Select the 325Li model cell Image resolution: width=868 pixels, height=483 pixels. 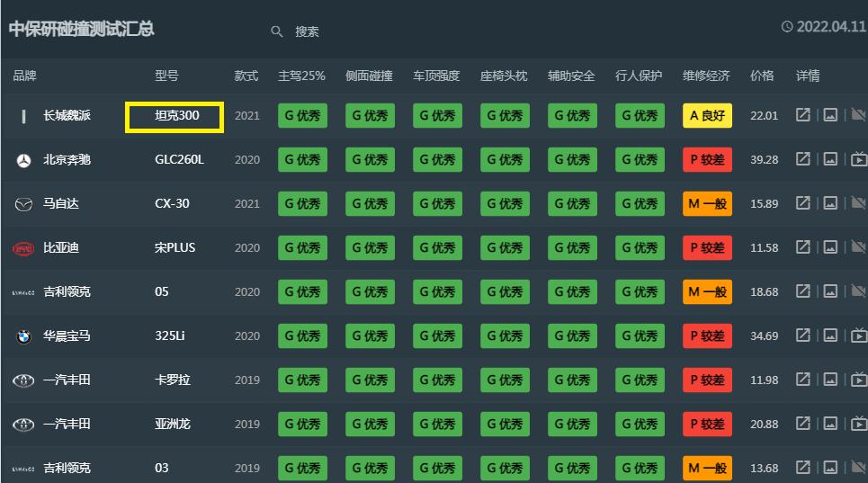170,335
